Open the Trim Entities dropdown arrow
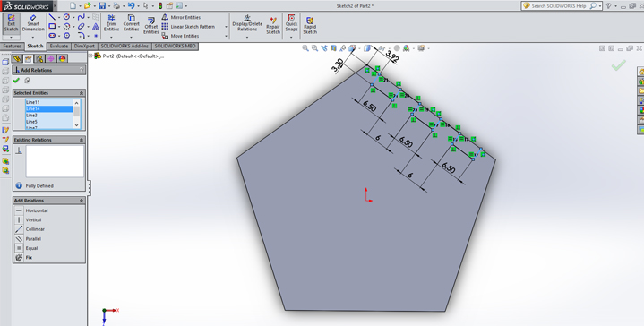The image size is (644, 326). tap(111, 38)
